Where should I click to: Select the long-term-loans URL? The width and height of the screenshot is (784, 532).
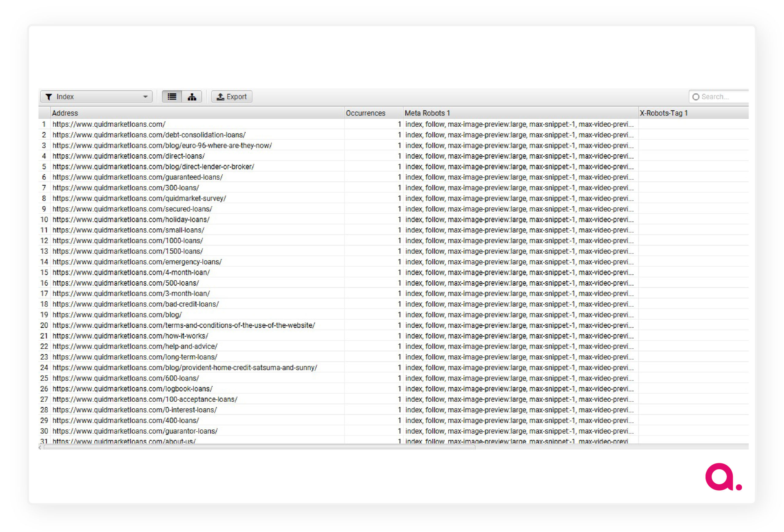tap(135, 357)
